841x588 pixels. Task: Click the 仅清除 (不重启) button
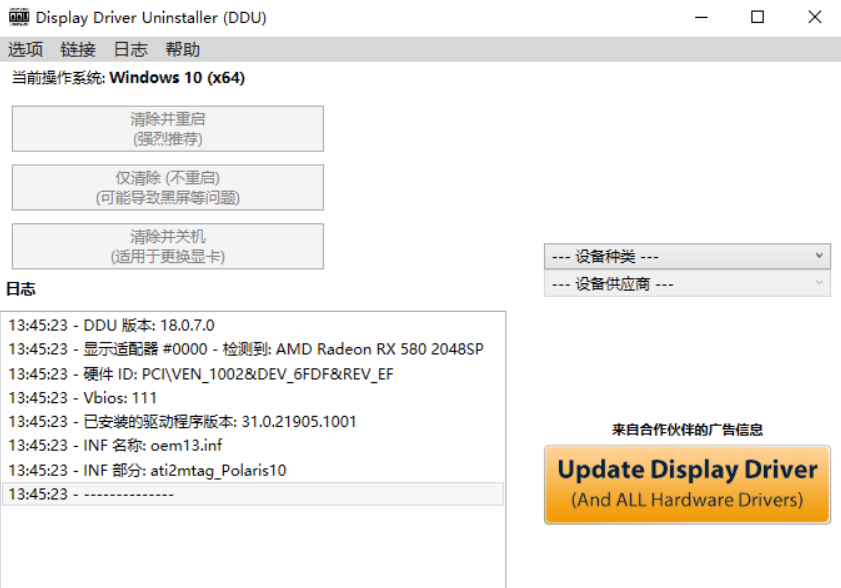168,188
